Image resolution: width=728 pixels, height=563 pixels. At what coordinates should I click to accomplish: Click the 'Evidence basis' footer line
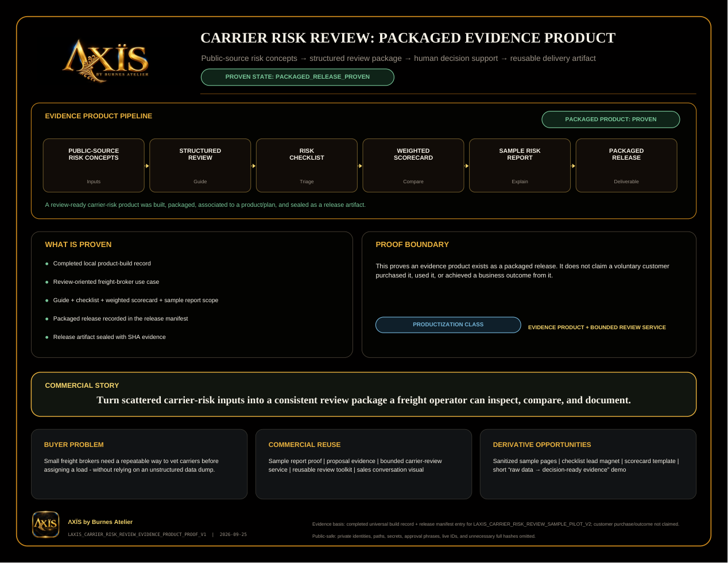(495, 524)
